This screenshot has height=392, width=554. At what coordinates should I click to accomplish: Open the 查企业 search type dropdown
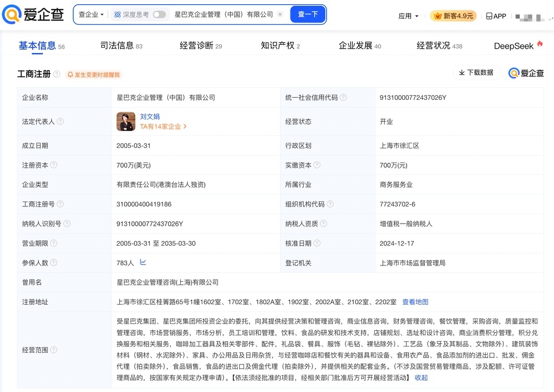91,15
